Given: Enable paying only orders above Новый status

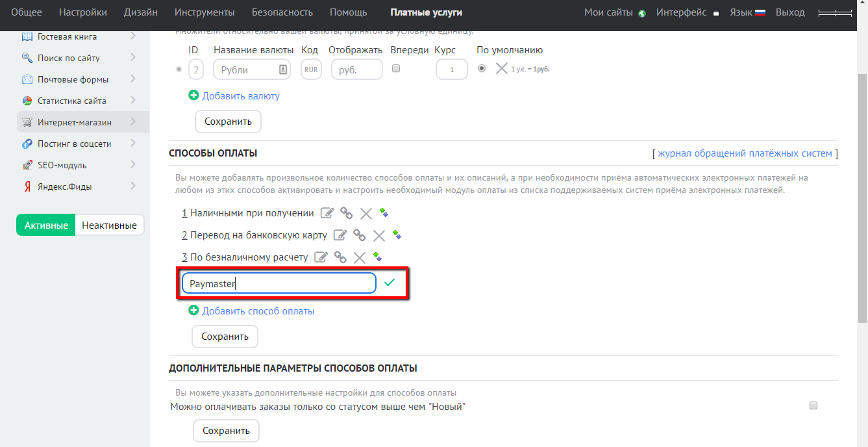Looking at the screenshot, I should coord(813,405).
